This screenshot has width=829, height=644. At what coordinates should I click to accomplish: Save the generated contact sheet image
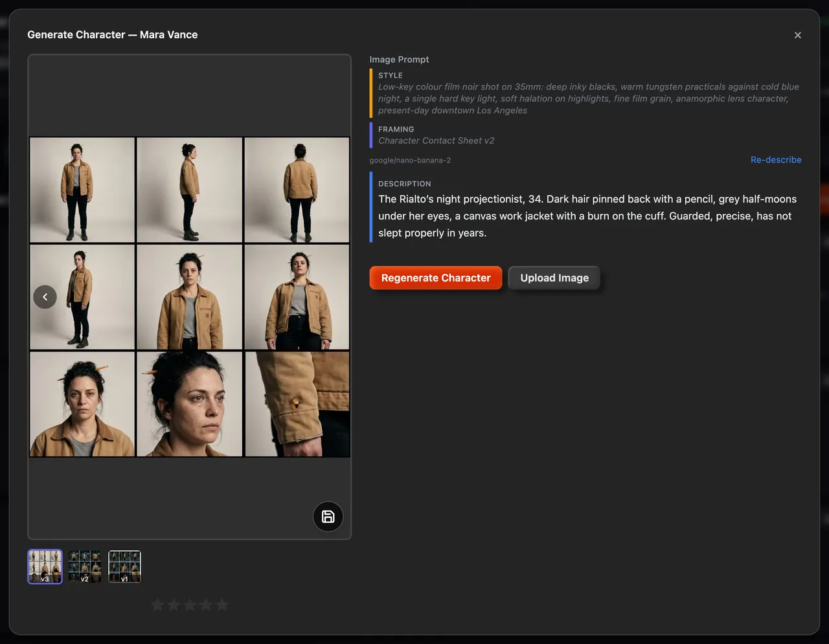[x=328, y=516]
